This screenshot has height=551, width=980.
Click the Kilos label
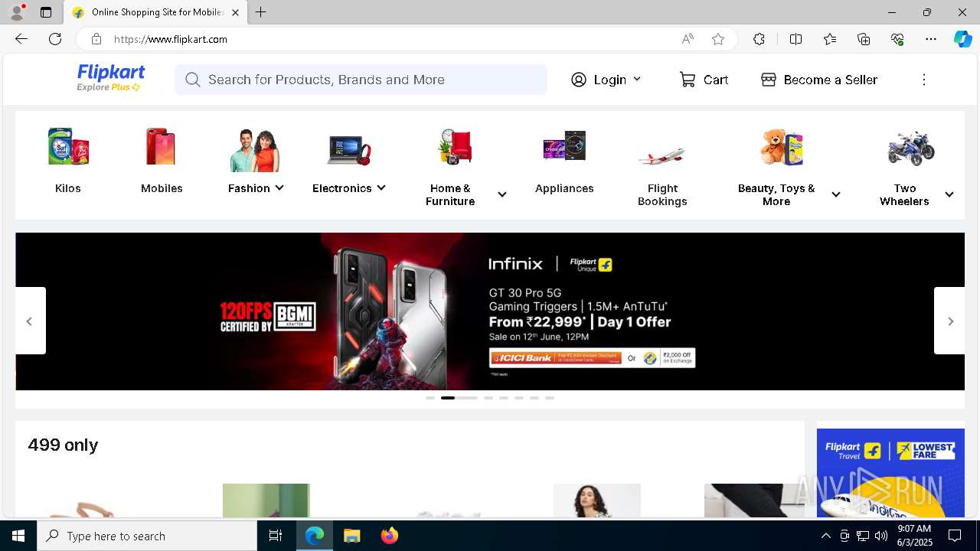click(x=68, y=188)
